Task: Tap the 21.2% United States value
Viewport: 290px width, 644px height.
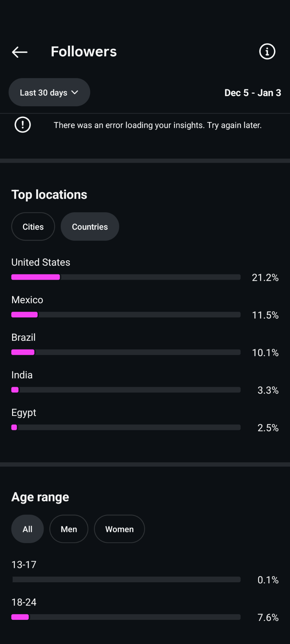Action: [x=265, y=277]
